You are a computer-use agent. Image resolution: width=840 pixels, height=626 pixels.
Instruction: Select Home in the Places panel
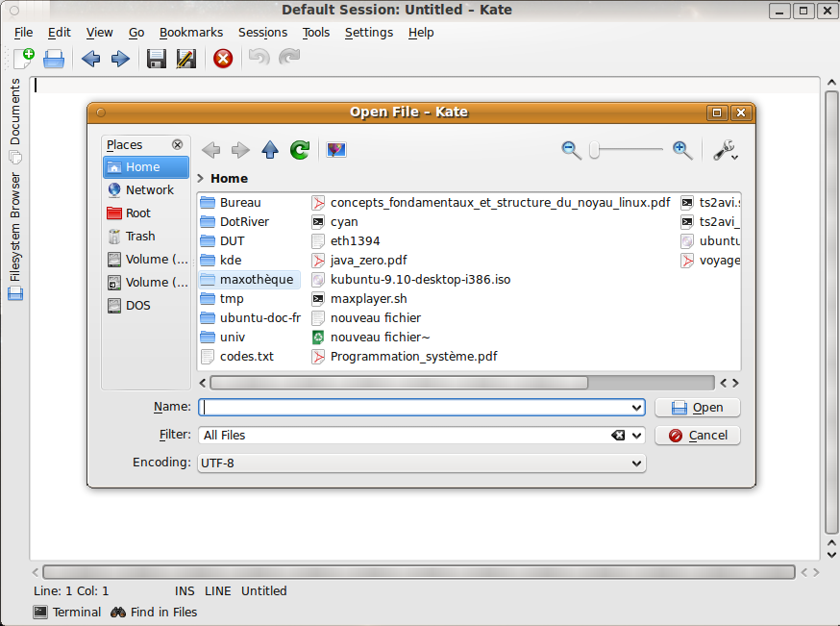(146, 167)
